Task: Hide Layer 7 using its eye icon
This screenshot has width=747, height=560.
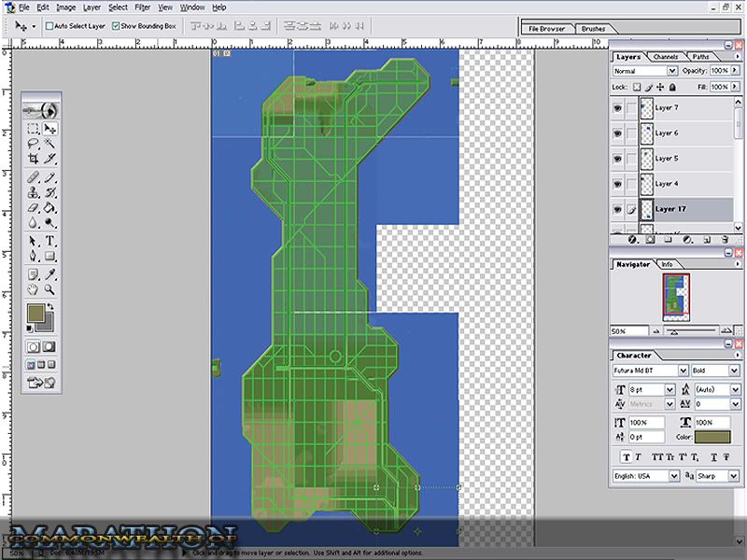Action: click(618, 107)
